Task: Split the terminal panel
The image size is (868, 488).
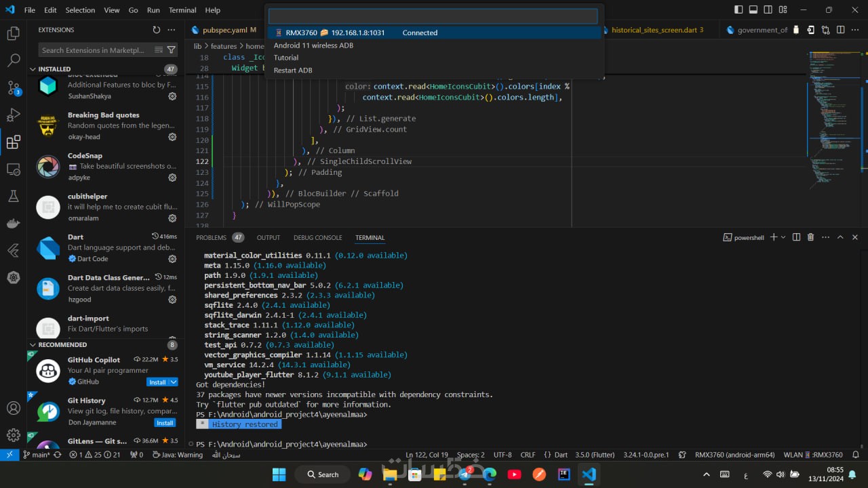Action: (796, 237)
